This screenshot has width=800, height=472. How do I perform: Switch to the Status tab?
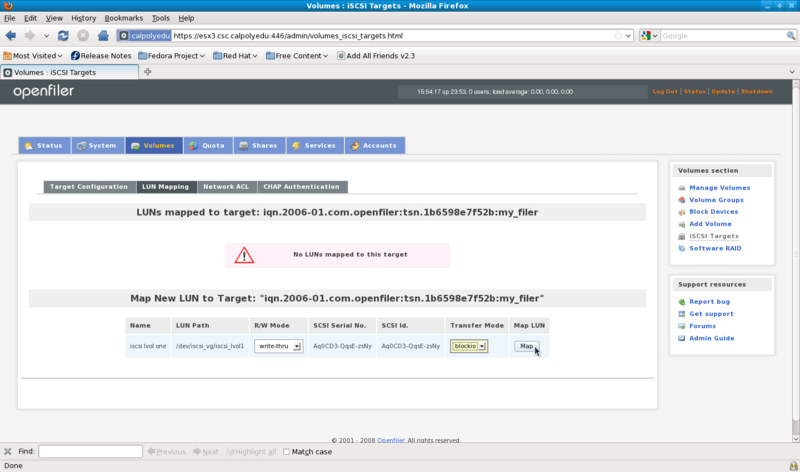(x=44, y=145)
